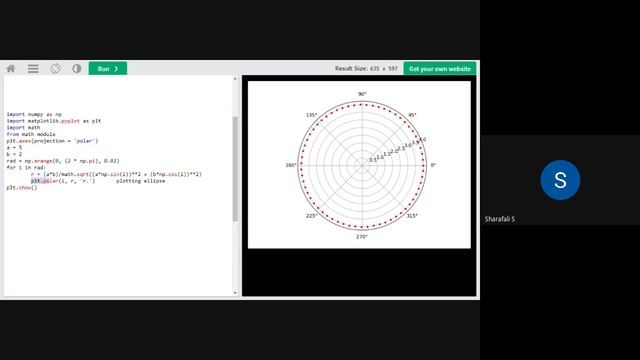Toggle dark mode contrast icon

[x=77, y=69]
